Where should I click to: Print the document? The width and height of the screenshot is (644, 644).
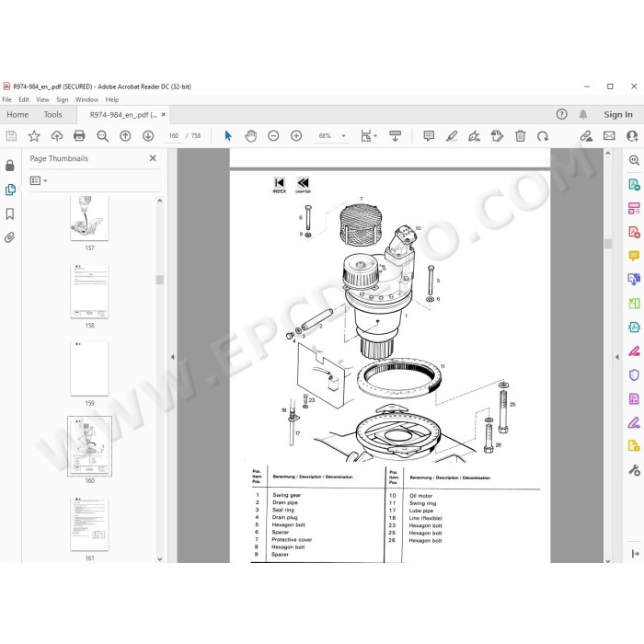(79, 136)
